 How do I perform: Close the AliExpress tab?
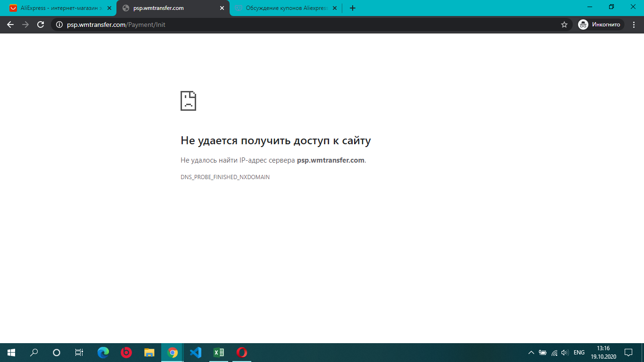pos(109,8)
